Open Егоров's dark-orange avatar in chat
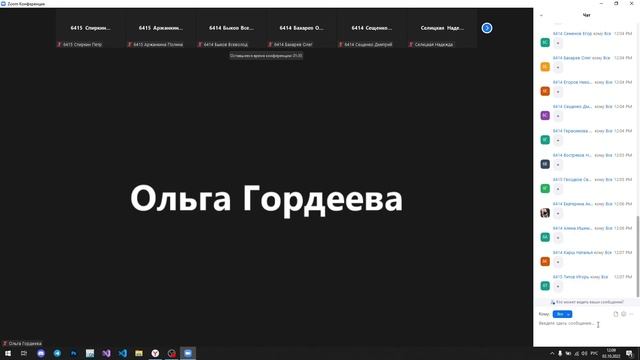640x360 pixels. pyautogui.click(x=545, y=91)
